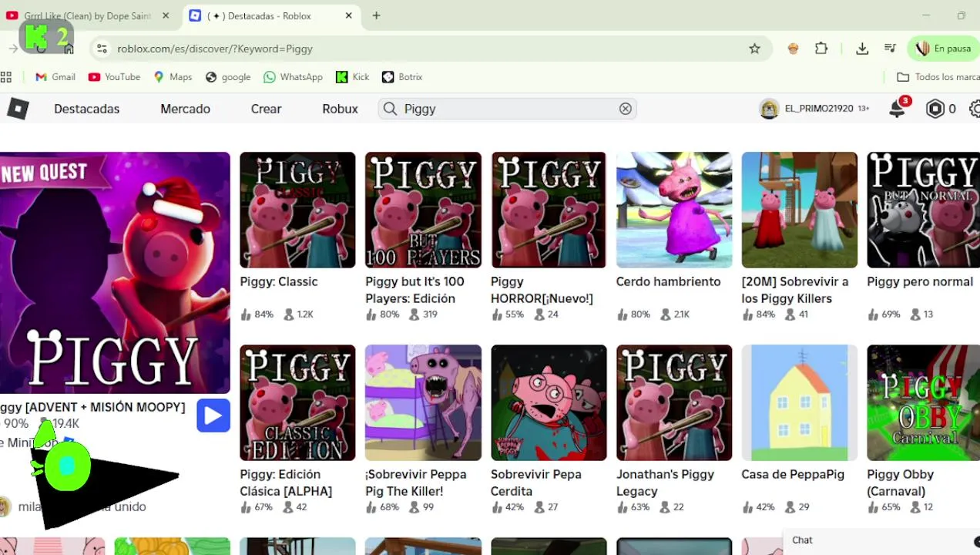Open the Gmail bookmark
This screenshot has width=980, height=555.
(55, 77)
